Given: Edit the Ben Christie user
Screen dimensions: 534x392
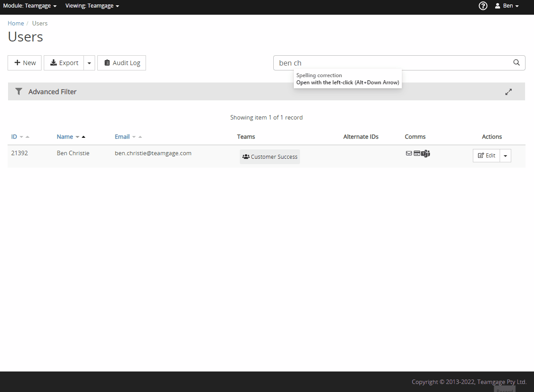Looking at the screenshot, I should point(486,156).
